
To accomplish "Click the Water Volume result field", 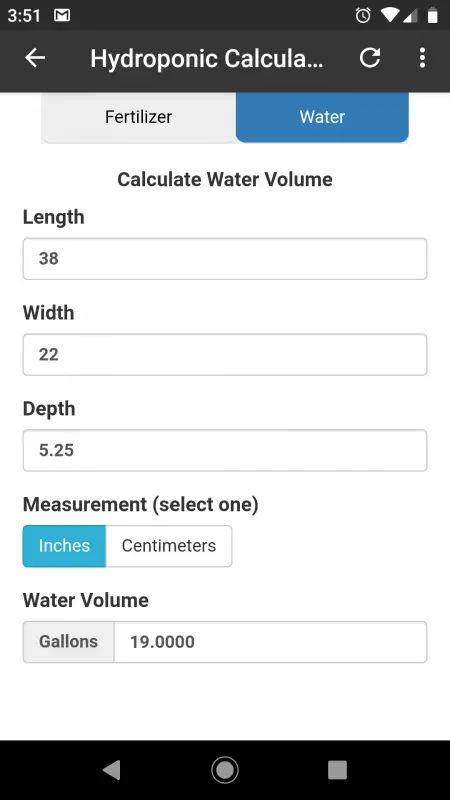I will [x=270, y=642].
